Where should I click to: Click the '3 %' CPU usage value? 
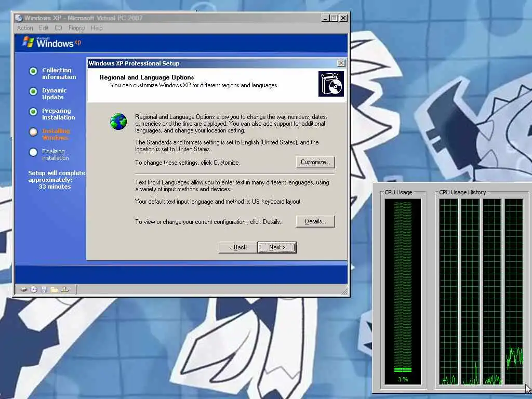[403, 379]
